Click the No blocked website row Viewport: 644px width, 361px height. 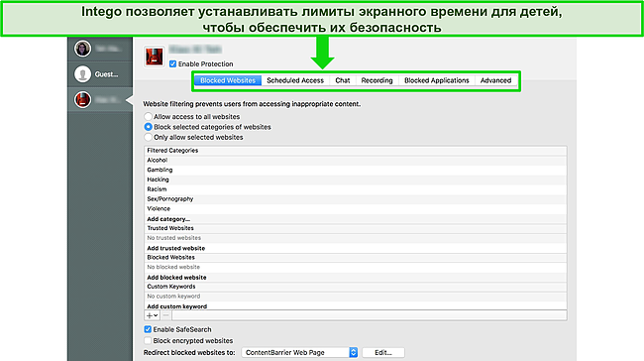356,267
